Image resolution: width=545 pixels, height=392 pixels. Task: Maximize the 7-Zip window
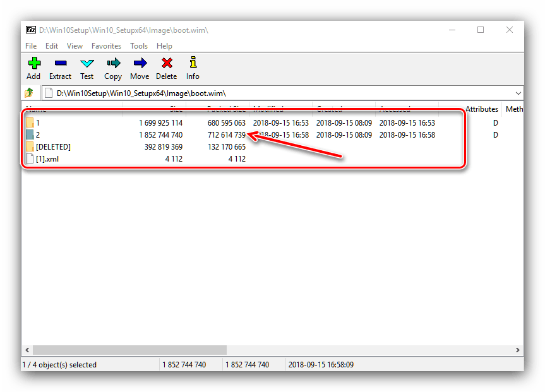(x=481, y=30)
